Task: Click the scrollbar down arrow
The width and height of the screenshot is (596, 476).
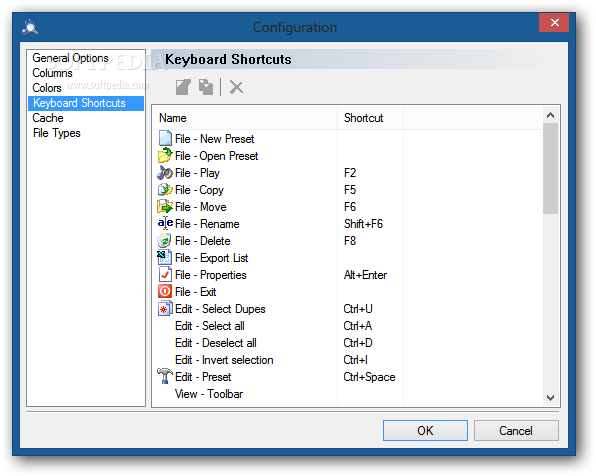Action: pos(550,398)
